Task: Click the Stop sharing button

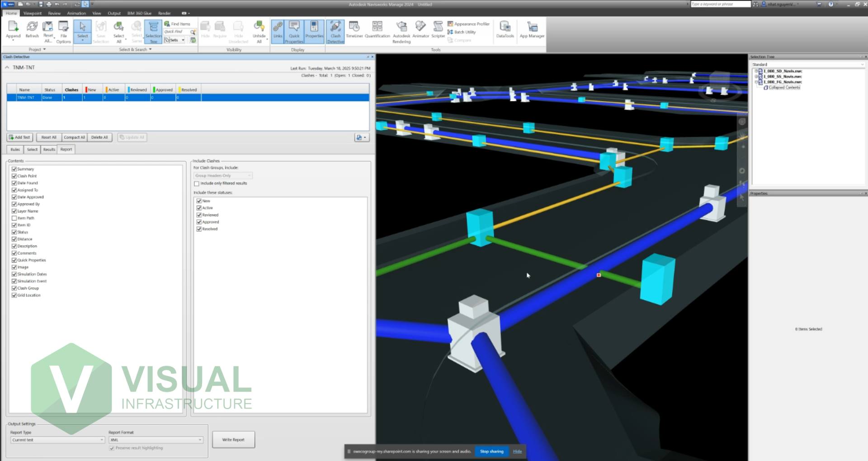Action: [x=491, y=452]
